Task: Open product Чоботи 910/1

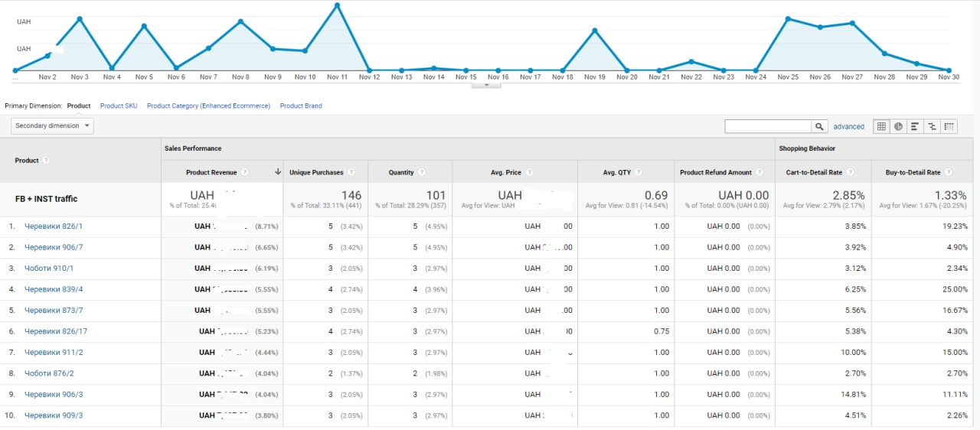Action: 49,269
